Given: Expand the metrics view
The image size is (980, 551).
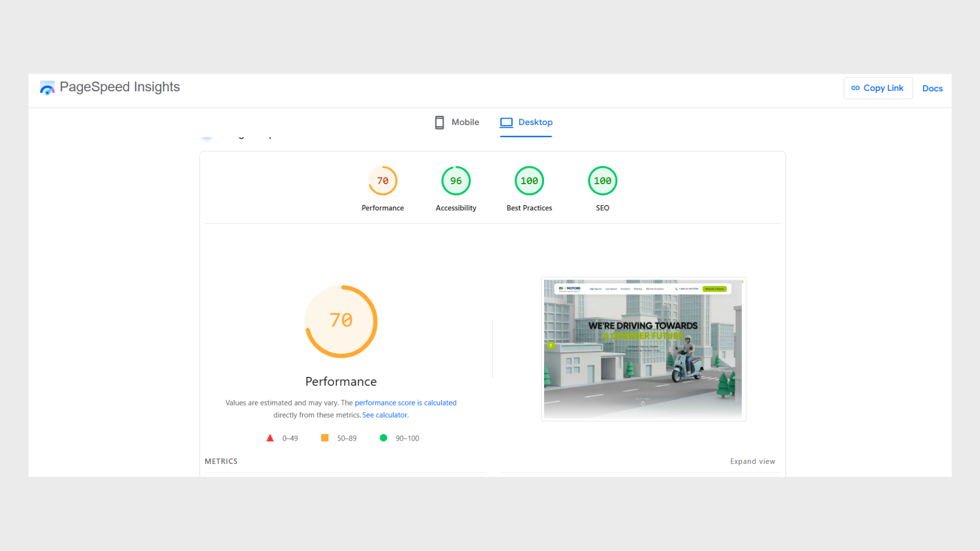Looking at the screenshot, I should pos(752,461).
